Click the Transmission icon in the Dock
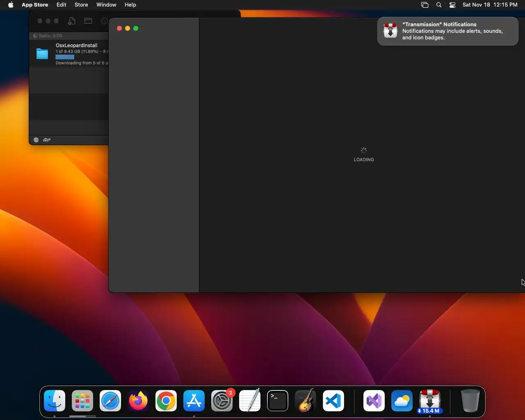525x420 pixels. [430, 401]
